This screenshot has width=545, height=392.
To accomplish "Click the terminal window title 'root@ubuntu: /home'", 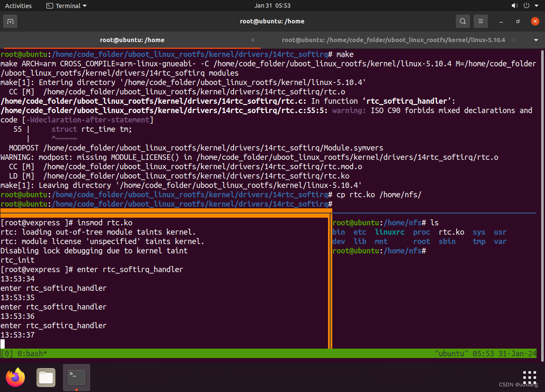I will 272,21.
